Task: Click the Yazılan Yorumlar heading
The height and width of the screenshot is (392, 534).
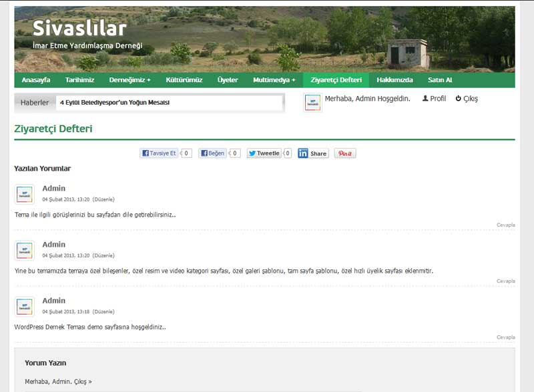Action: click(x=43, y=169)
